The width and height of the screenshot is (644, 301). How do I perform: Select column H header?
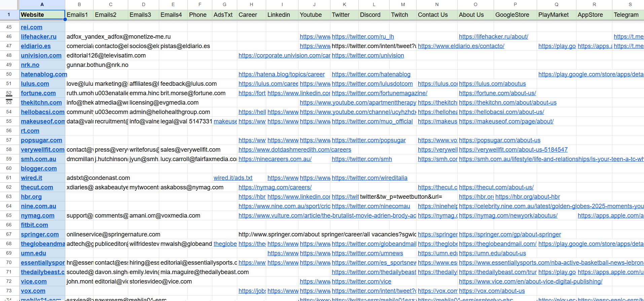[251, 4]
